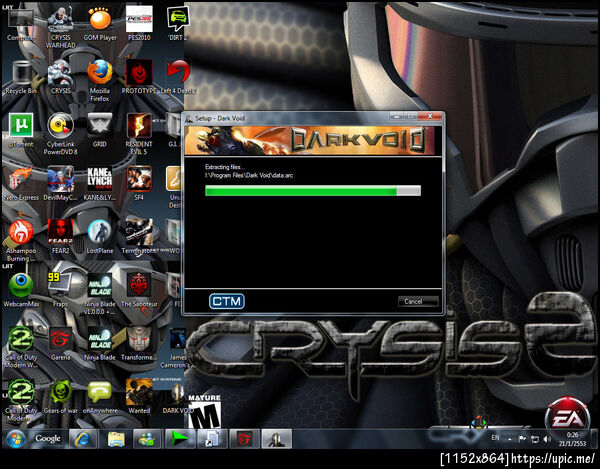Select the PROTOTYPE game icon
This screenshot has height=469, width=600.
click(x=139, y=78)
